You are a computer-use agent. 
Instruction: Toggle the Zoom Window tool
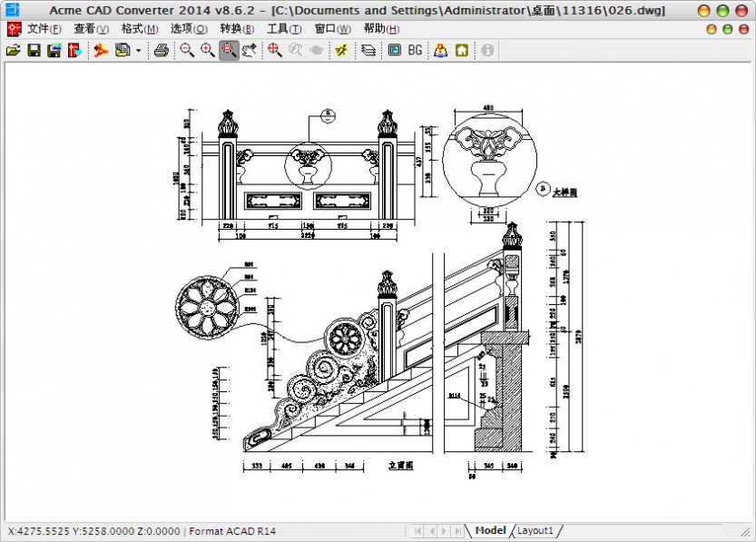(229, 50)
